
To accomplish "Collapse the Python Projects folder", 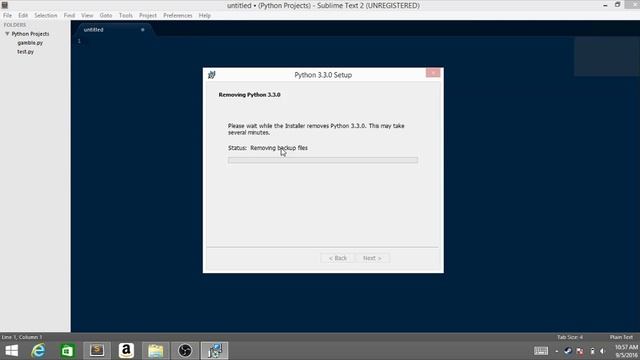I will (x=7, y=34).
